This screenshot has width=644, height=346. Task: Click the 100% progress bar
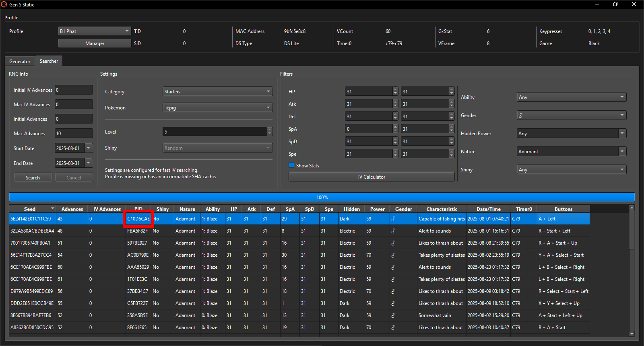[322, 198]
